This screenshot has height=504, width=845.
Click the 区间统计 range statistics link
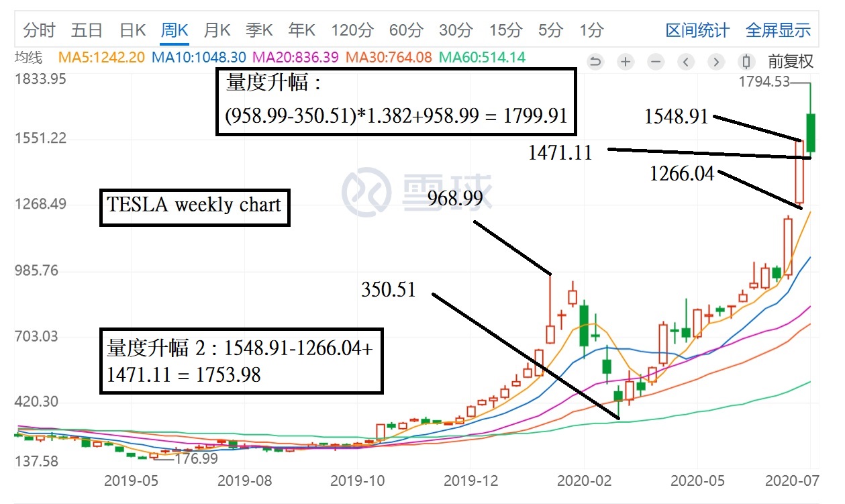point(697,30)
